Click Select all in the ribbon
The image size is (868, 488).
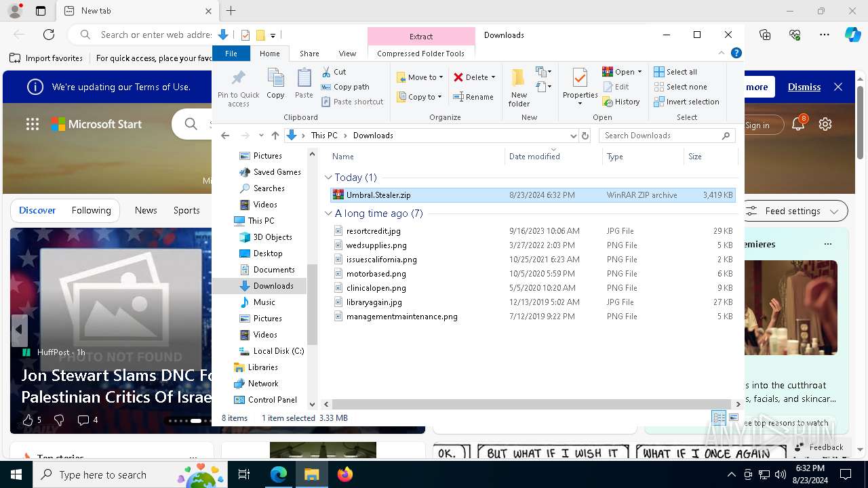pos(675,72)
